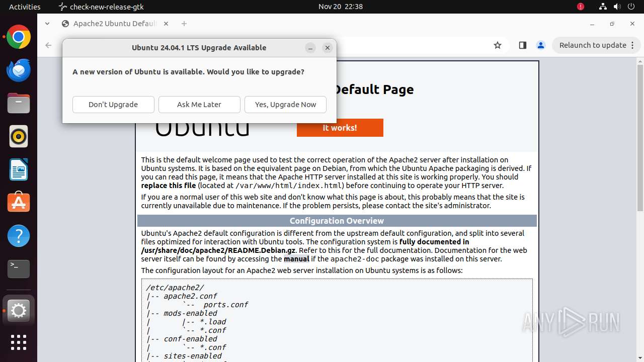Launch Thunderbird mail from the dock
This screenshot has width=644, height=362.
coord(19,70)
